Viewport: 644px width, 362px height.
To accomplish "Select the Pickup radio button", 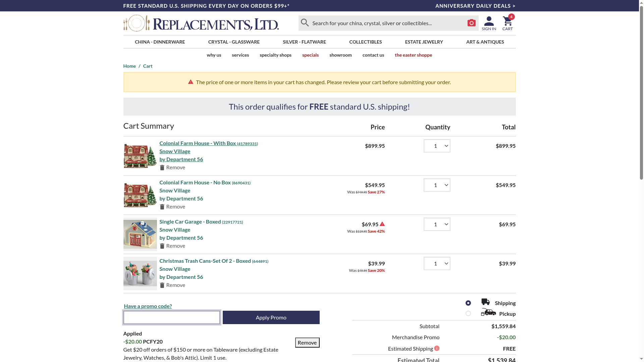I will click(468, 313).
